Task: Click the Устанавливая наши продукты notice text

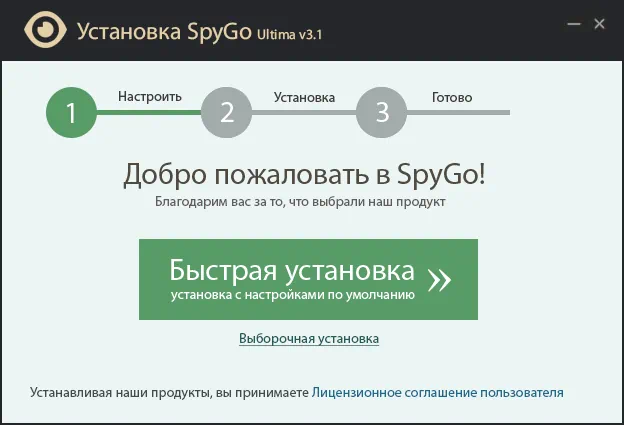Action: click(169, 393)
